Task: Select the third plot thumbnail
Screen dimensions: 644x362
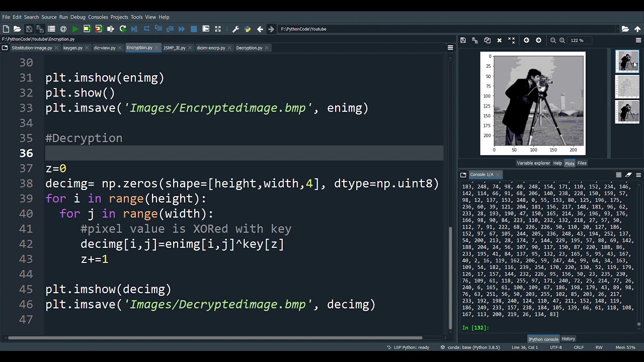Action: pos(627,112)
